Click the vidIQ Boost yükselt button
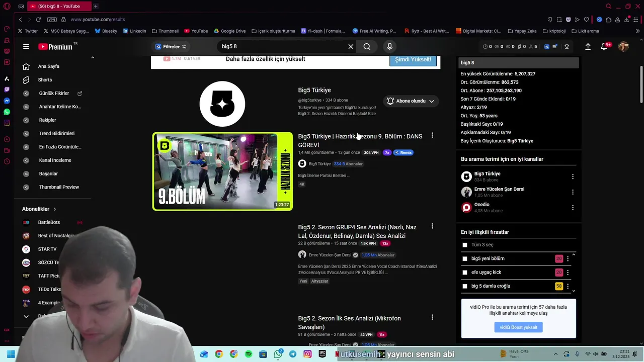 518,327
